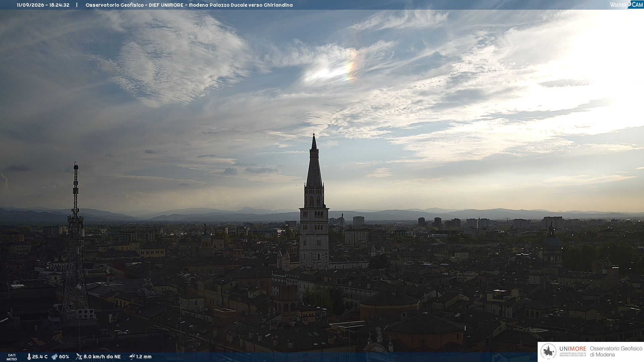Click the 25.4 C temperature reading
644x362 pixels.
(x=40, y=357)
